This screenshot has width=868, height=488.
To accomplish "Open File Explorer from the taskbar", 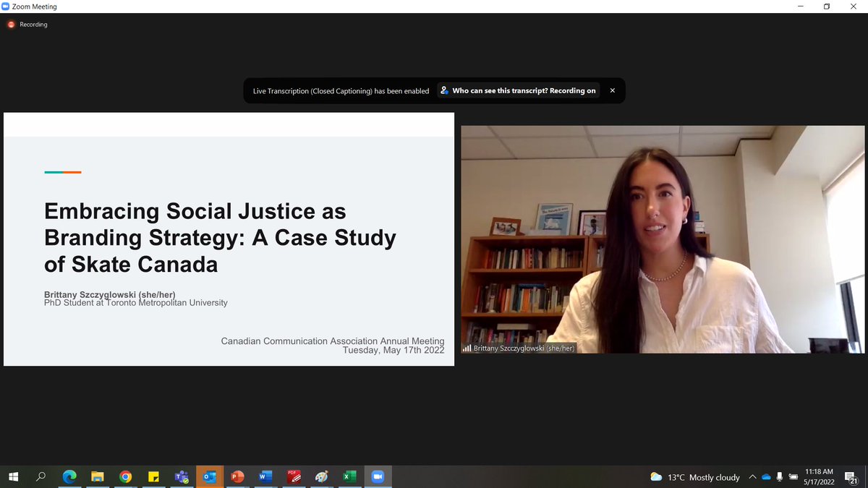I will [97, 476].
